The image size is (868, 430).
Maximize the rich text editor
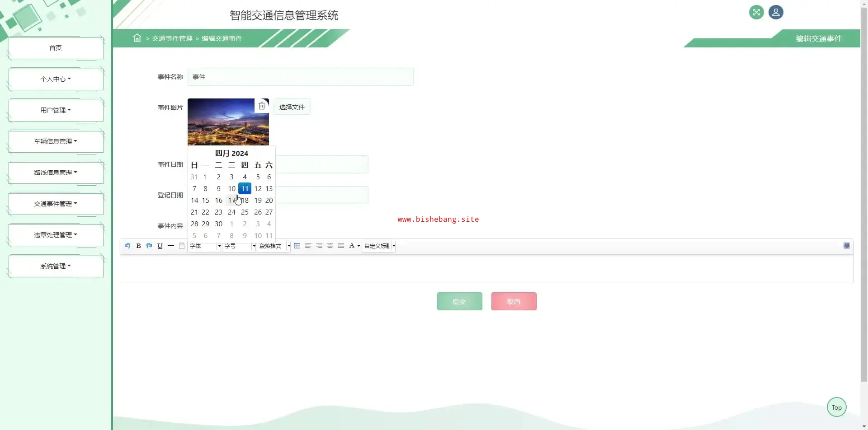847,246
